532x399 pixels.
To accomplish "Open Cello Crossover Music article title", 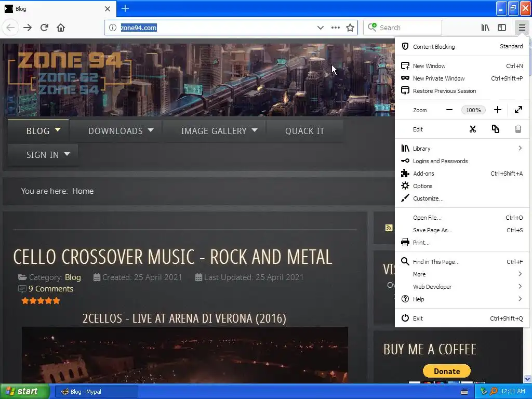I will (x=172, y=257).
